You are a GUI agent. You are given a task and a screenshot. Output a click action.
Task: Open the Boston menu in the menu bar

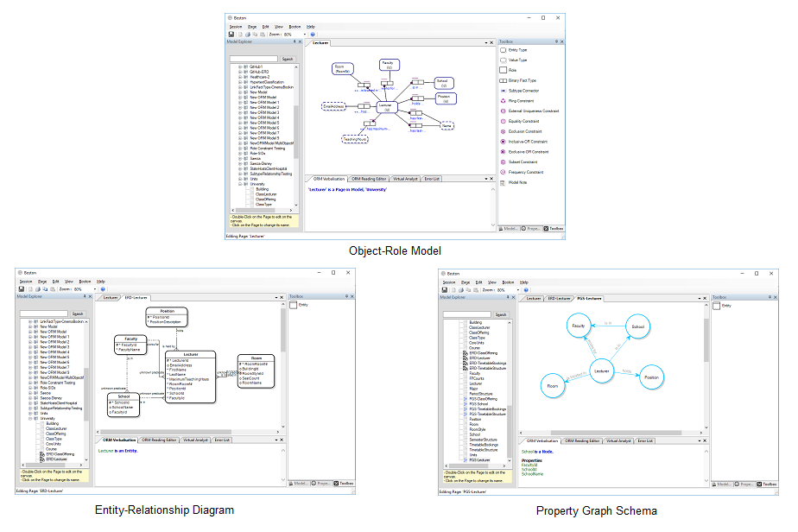[294, 27]
